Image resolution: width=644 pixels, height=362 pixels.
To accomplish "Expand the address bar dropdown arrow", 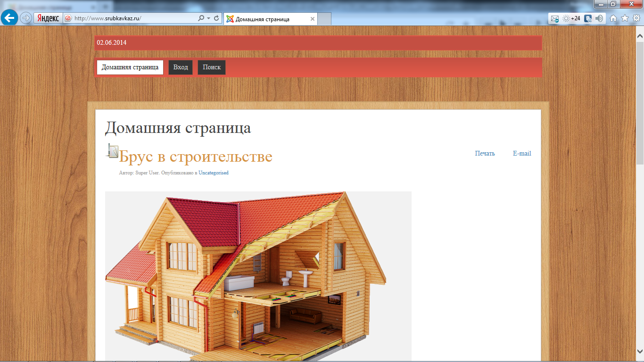I will [x=208, y=18].
